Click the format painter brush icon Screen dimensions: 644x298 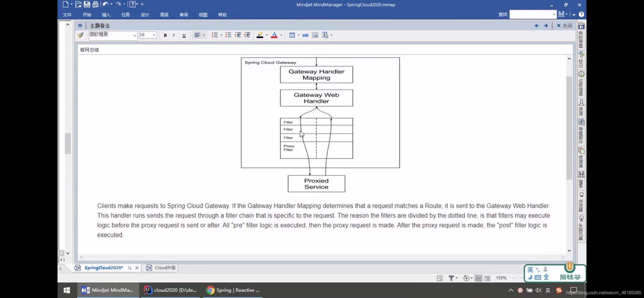(81, 35)
